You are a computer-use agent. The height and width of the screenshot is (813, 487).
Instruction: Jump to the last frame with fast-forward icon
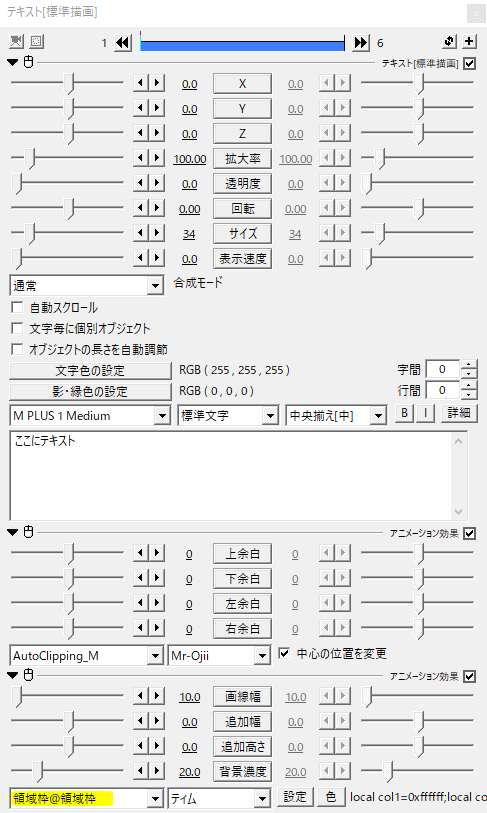tap(361, 43)
